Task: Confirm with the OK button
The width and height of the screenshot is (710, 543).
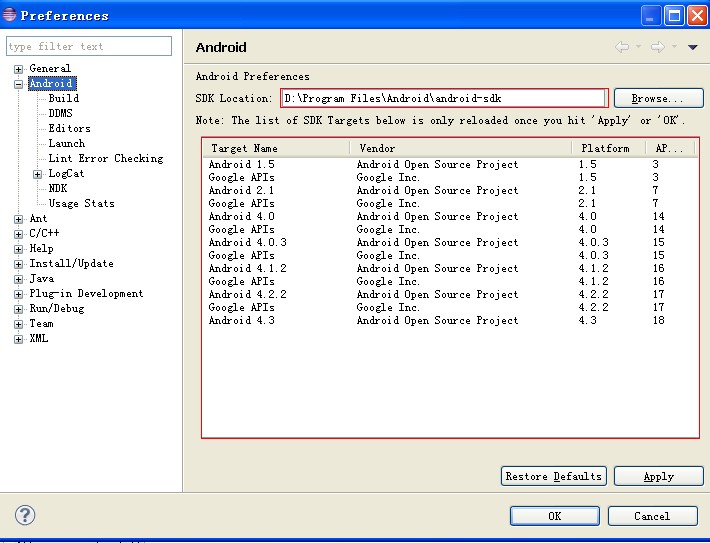Action: (x=554, y=516)
